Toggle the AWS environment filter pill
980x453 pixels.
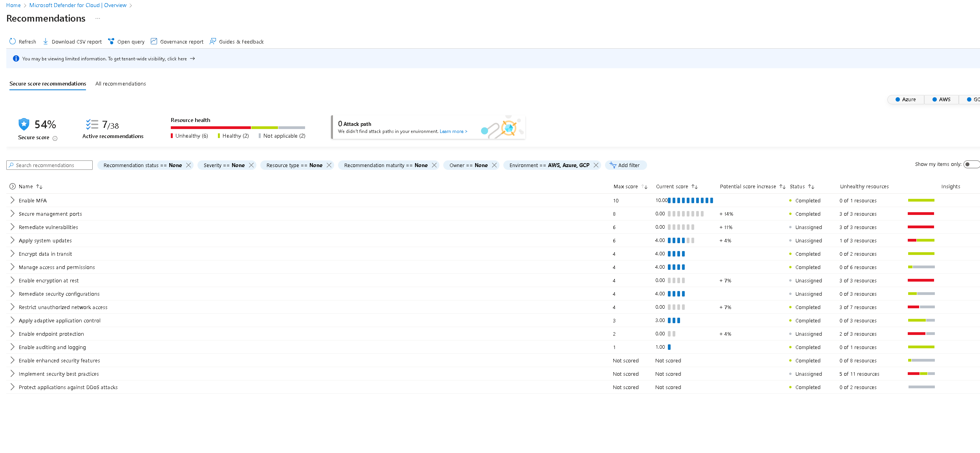pos(942,99)
